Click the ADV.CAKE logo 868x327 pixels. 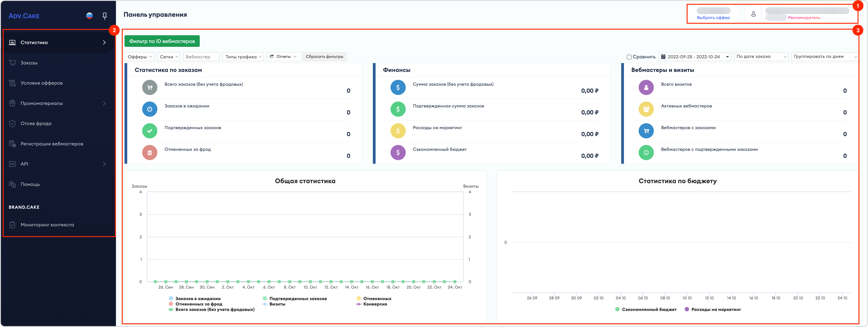tap(24, 16)
